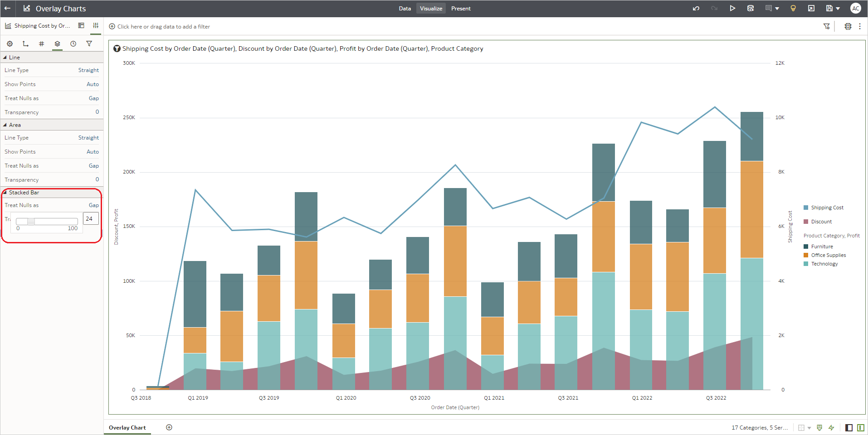
Task: Switch to the Data tab
Action: pyautogui.click(x=405, y=8)
